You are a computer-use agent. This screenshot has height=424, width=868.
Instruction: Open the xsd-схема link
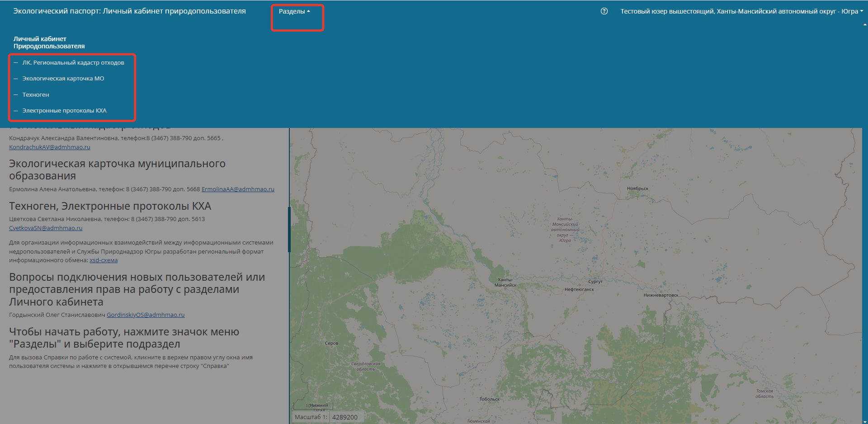[x=104, y=260]
